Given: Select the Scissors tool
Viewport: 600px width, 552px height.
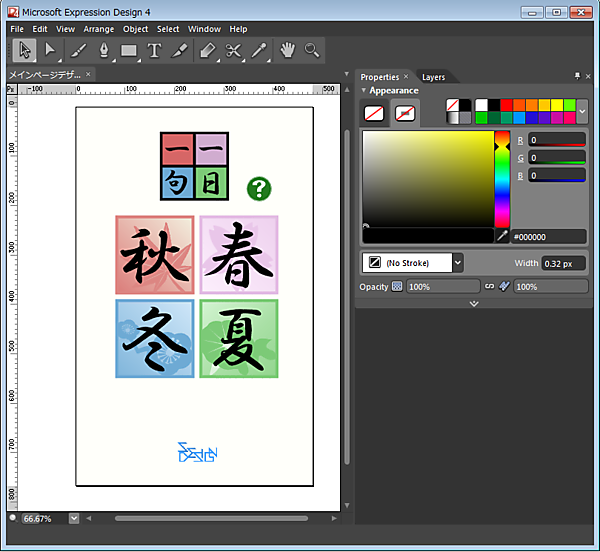Looking at the screenshot, I should pos(234,50).
